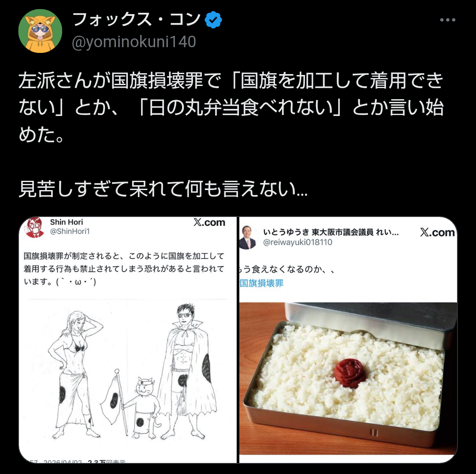The height and width of the screenshot is (474, 476).
Task: Click X.com logo in right screenshot
Action: click(x=438, y=232)
